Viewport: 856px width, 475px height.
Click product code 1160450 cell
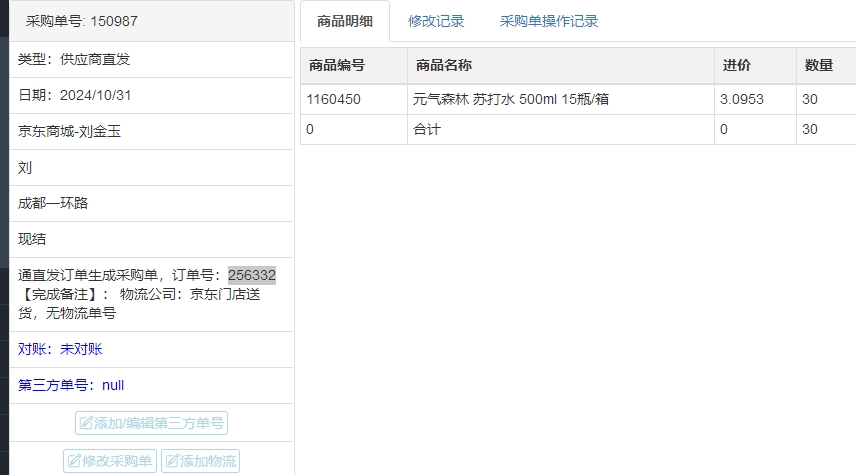(354, 99)
